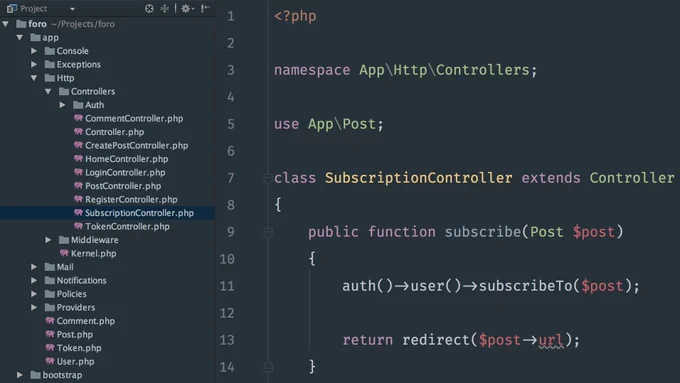
Task: Open Comment.php model file
Action: tap(86, 321)
